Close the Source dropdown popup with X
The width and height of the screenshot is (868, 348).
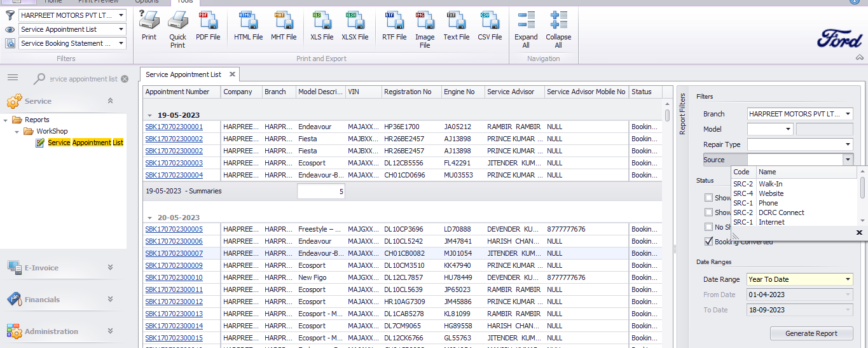coord(859,233)
